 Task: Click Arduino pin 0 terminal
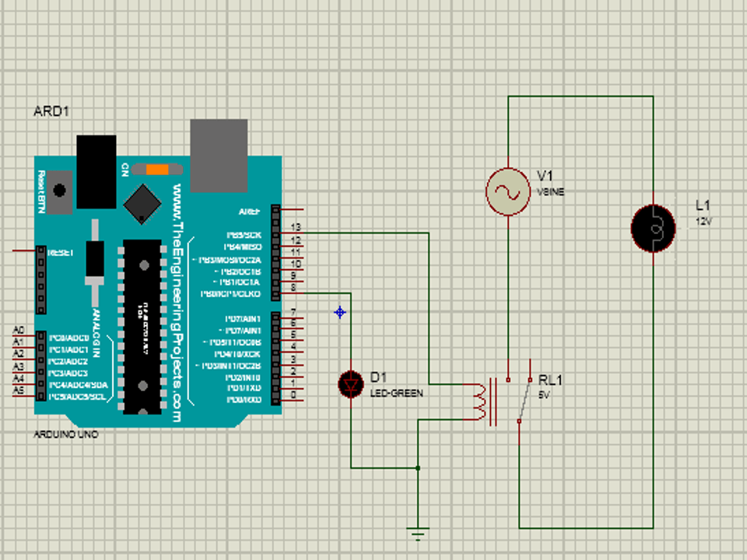292,400
